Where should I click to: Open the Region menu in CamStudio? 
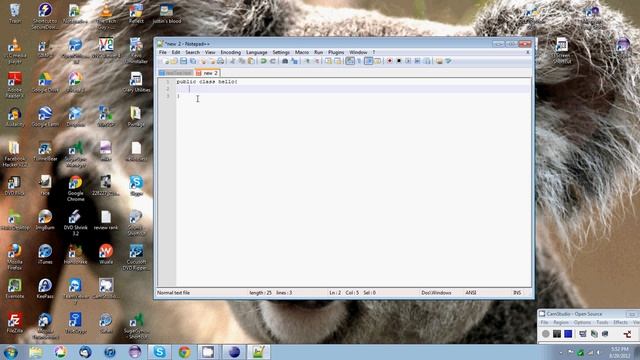[560, 322]
